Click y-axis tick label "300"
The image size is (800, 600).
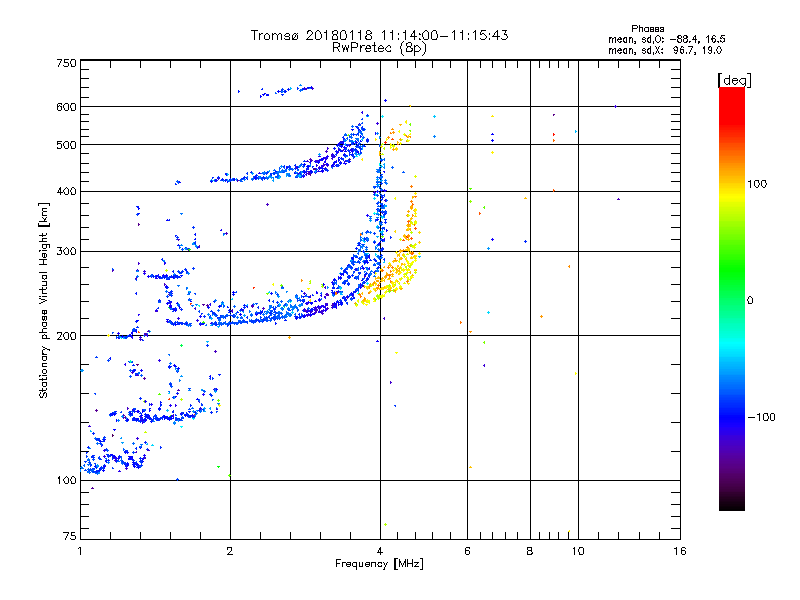point(66,252)
